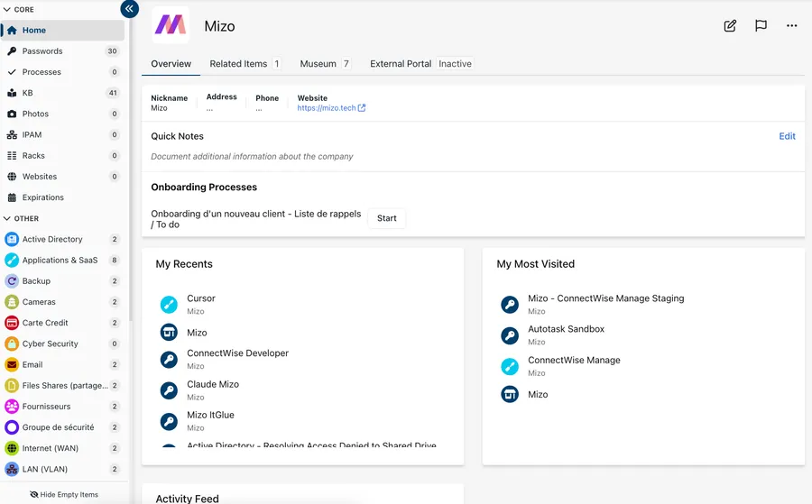This screenshot has width=812, height=504.
Task: Open the three-dot more options menu
Action: [791, 26]
